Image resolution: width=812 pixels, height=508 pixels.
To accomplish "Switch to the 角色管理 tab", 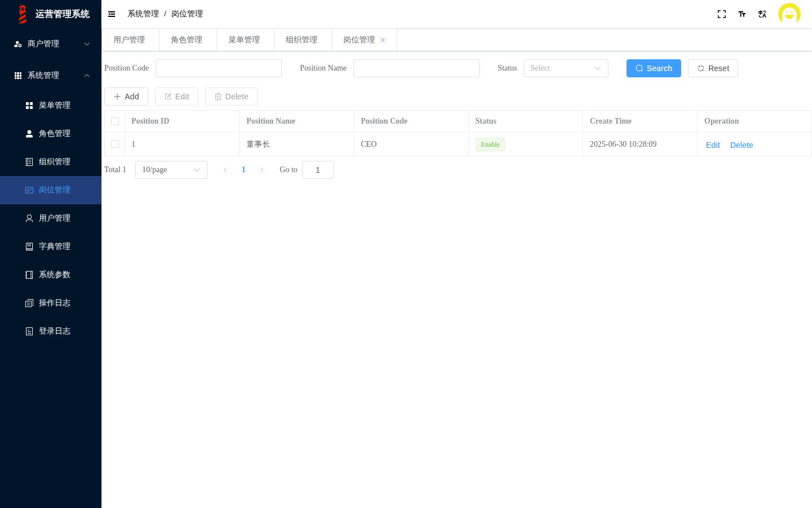I will [x=187, y=40].
